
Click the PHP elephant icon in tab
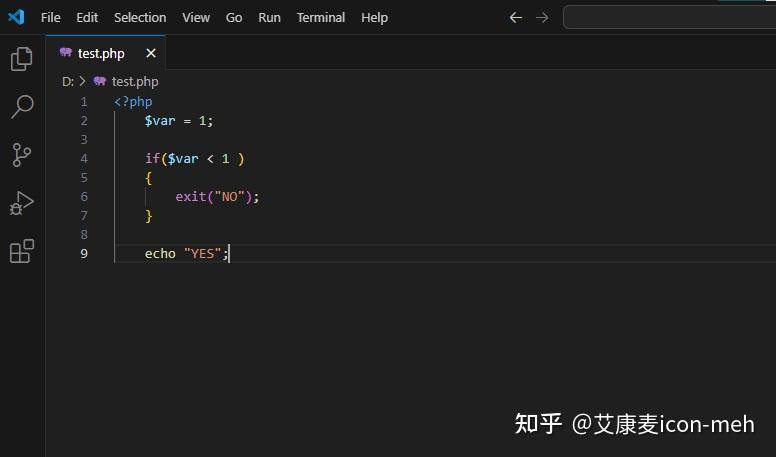point(66,52)
